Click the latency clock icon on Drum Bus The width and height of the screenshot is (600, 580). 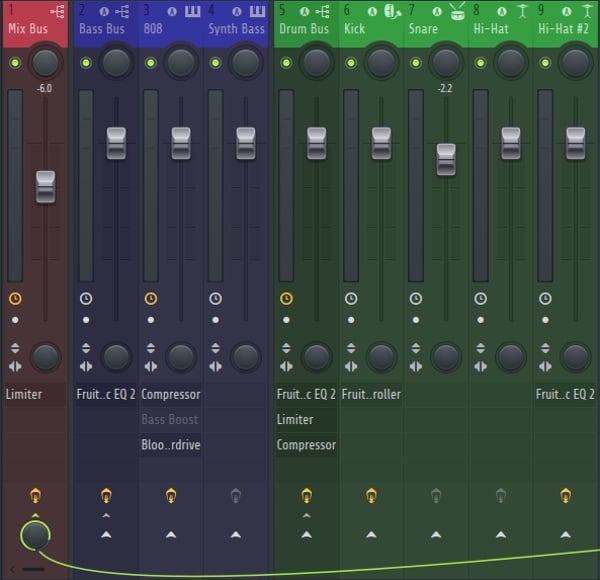coord(286,298)
